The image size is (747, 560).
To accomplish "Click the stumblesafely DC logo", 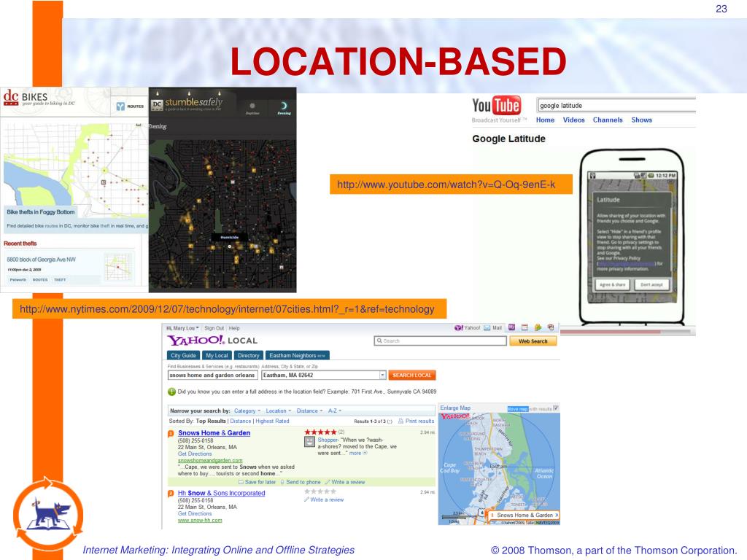I will pyautogui.click(x=187, y=104).
